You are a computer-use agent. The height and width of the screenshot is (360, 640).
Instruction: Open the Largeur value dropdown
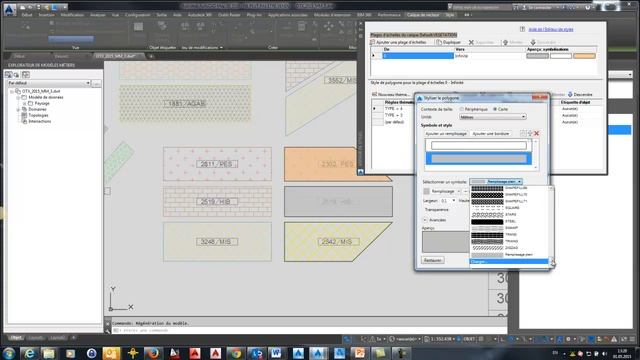click(x=453, y=200)
